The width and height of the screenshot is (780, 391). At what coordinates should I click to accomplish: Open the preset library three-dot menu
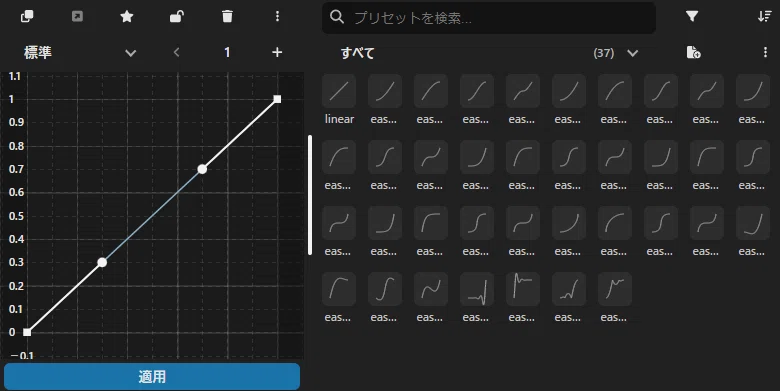click(x=765, y=52)
